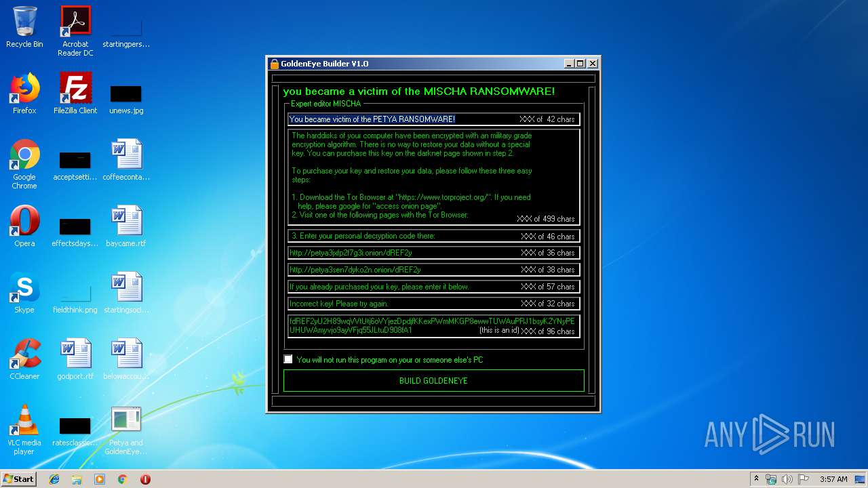
Task: Click the GoldenEye Builder lock title icon
Action: point(274,64)
